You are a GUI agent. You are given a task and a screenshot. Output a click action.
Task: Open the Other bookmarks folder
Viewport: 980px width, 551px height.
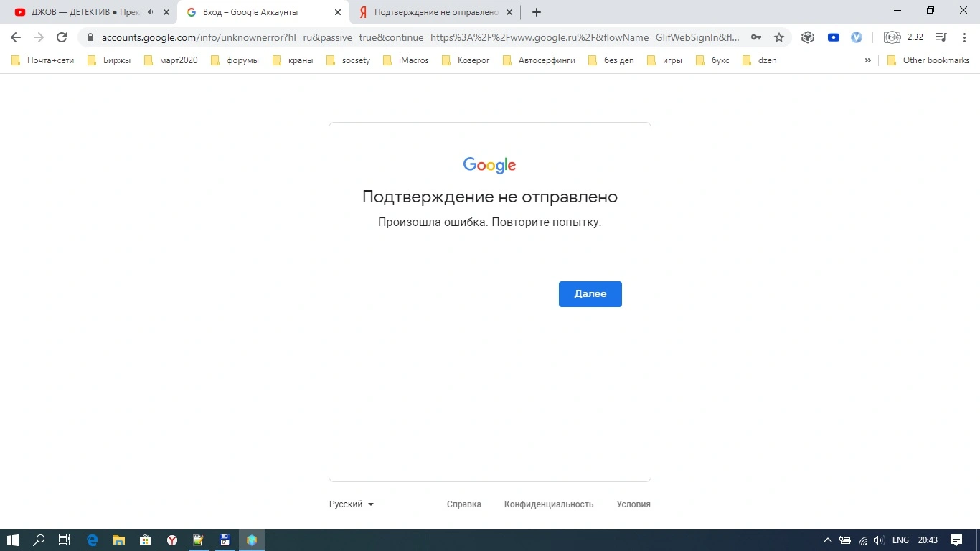point(928,60)
